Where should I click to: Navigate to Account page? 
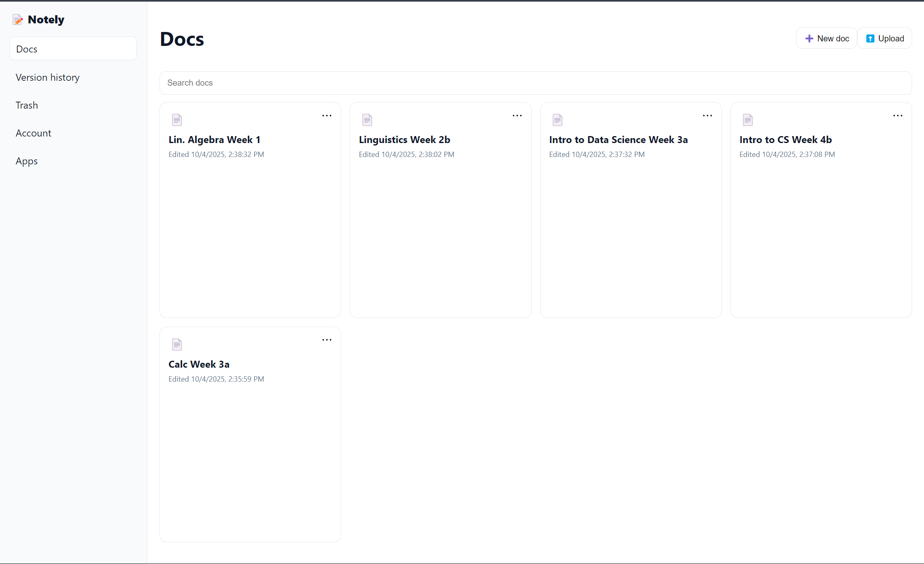(x=33, y=133)
